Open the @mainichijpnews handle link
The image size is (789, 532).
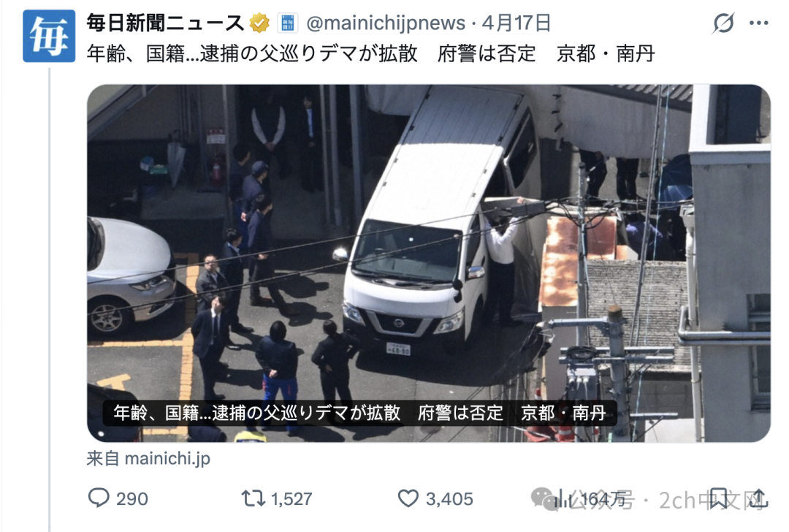[x=386, y=23]
